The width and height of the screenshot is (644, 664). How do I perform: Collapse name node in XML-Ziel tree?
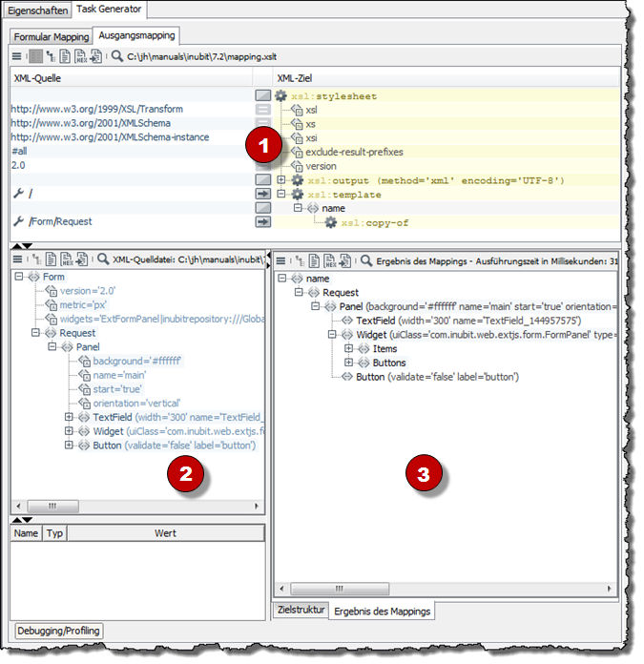pyautogui.click(x=298, y=208)
